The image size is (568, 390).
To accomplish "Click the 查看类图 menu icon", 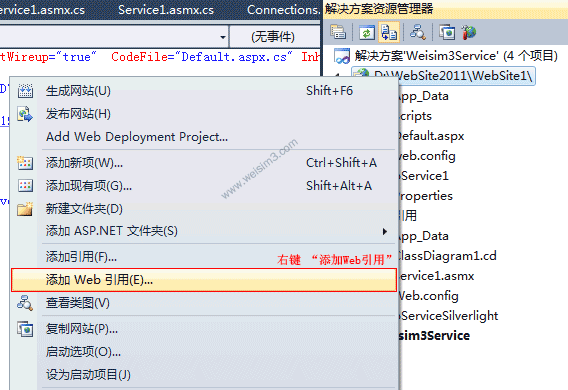I will click(25, 303).
